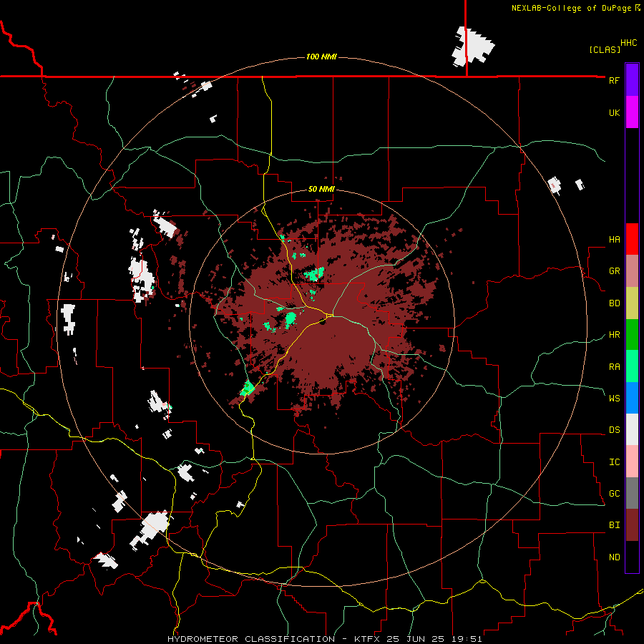Click the GC gray legend swatch
Image resolution: width=644 pixels, height=644 pixels.
click(x=632, y=493)
